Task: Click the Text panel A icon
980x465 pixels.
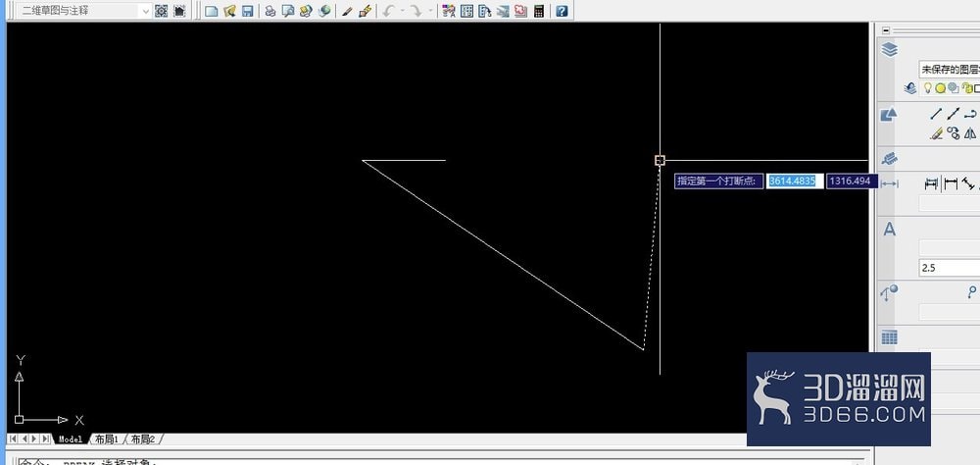Action: [x=889, y=230]
